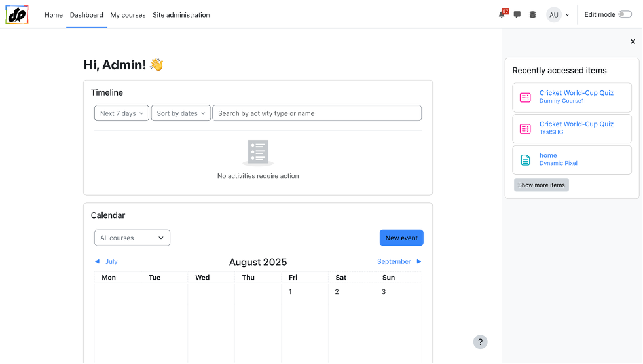
Task: Click the Fri column header
Action: [x=293, y=278]
